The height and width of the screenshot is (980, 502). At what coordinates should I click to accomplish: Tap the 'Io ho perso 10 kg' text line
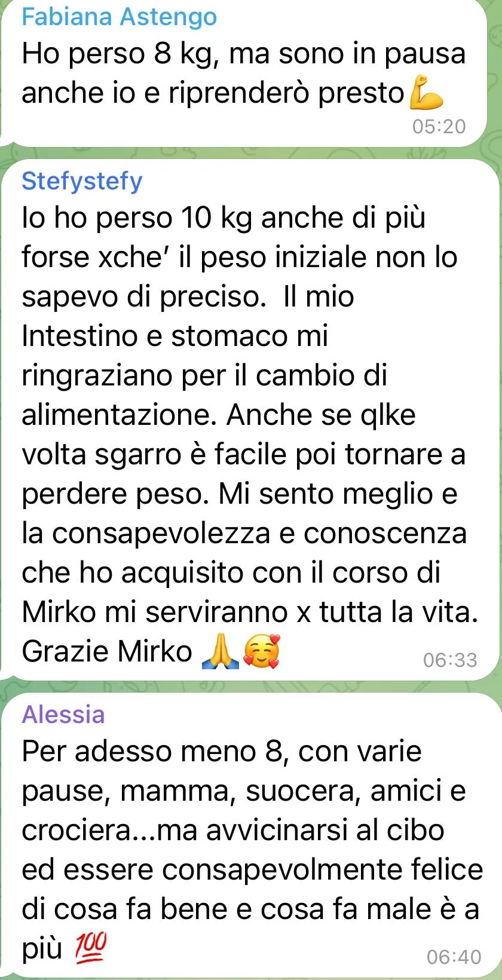(224, 218)
